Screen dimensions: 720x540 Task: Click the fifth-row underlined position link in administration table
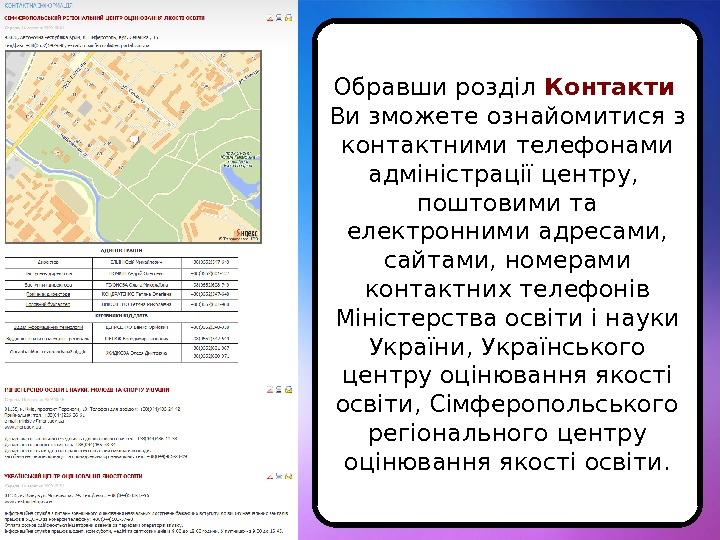48,304
